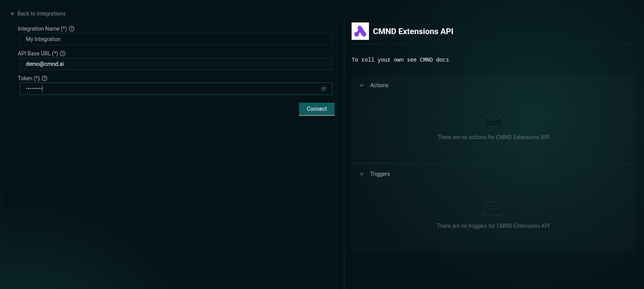Click 'There are no triggers' message

(493, 226)
